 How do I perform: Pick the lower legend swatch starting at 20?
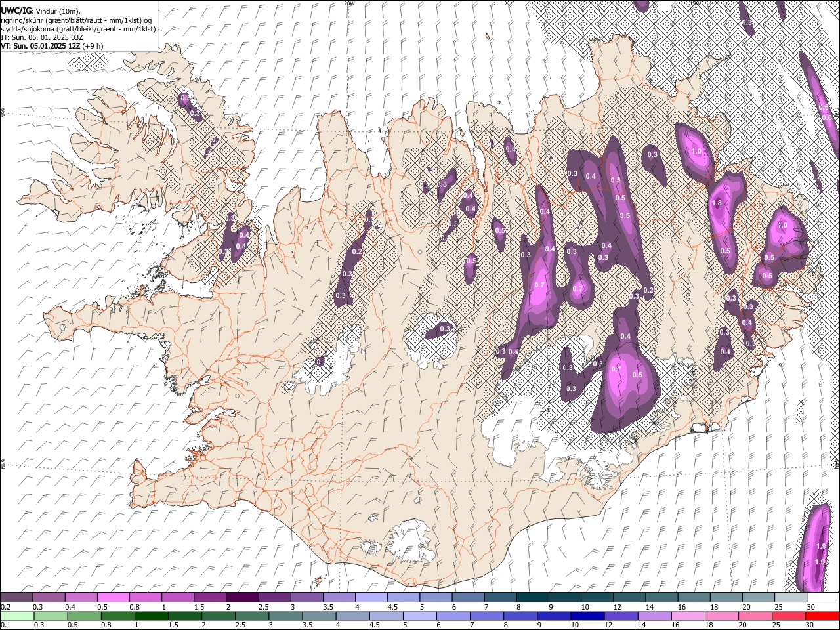click(756, 616)
